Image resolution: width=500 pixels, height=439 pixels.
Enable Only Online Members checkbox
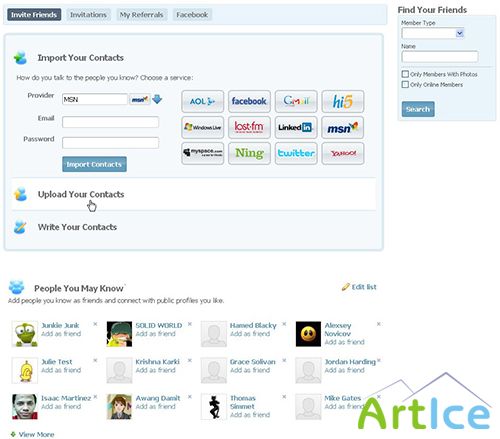click(x=405, y=84)
